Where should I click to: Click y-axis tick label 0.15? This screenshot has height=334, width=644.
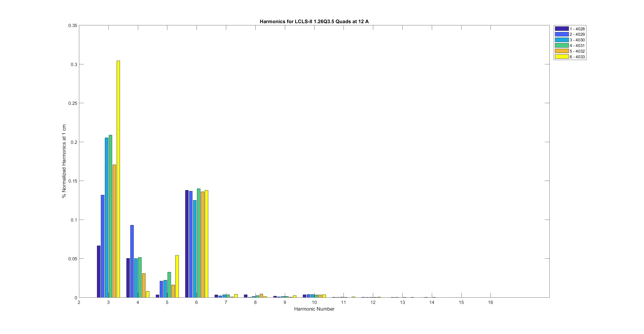[73, 181]
